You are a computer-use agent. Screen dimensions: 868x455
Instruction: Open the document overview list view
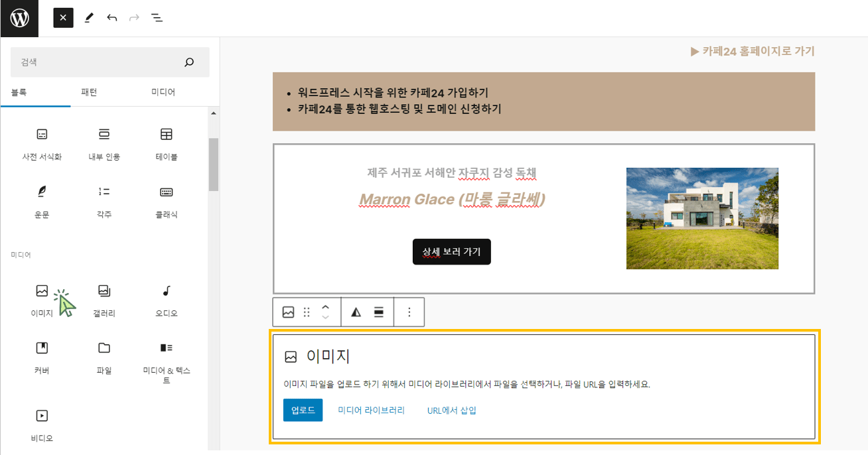point(157,18)
